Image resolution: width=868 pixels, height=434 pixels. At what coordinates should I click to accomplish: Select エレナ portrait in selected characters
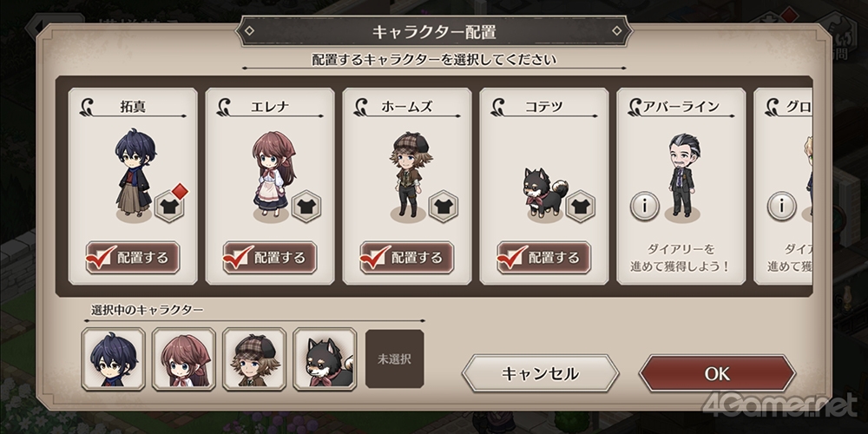pos(184,359)
